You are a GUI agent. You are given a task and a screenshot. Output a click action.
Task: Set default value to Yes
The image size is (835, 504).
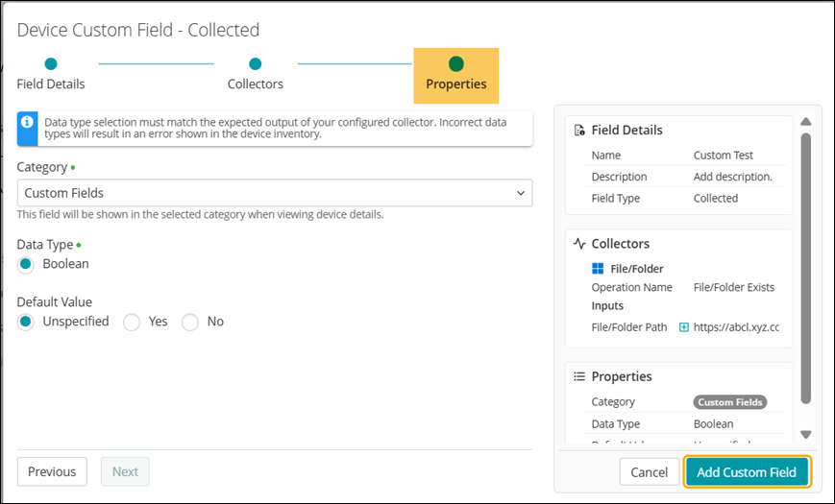133,323
